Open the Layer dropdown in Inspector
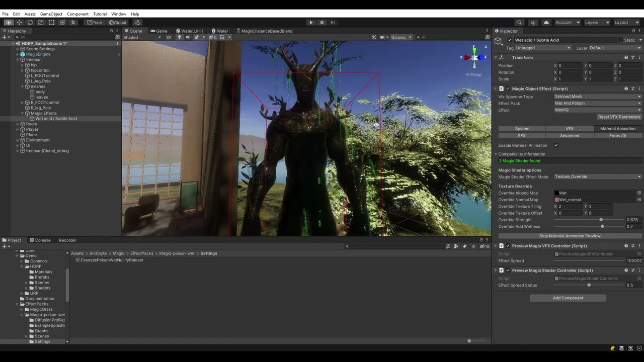This screenshot has height=362, width=644. [615, 48]
